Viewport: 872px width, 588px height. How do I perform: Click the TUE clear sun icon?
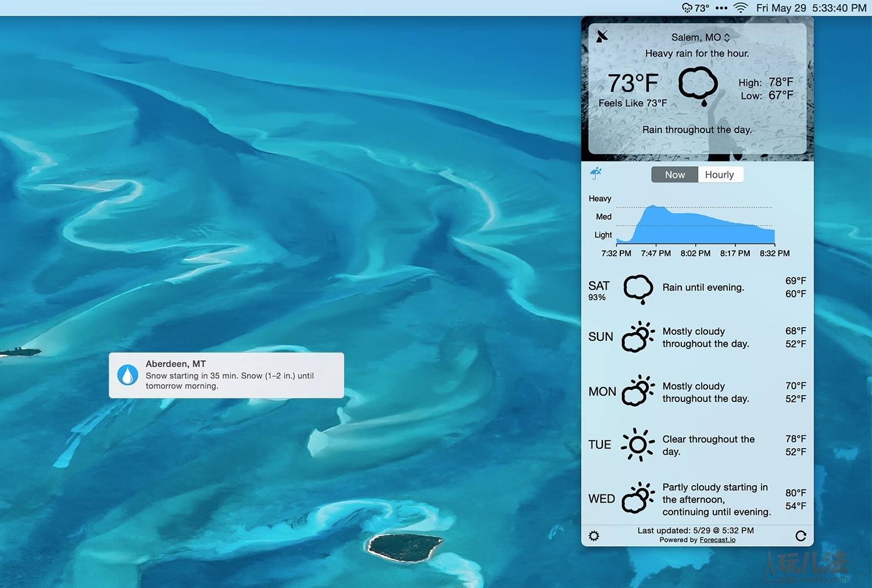(x=638, y=444)
